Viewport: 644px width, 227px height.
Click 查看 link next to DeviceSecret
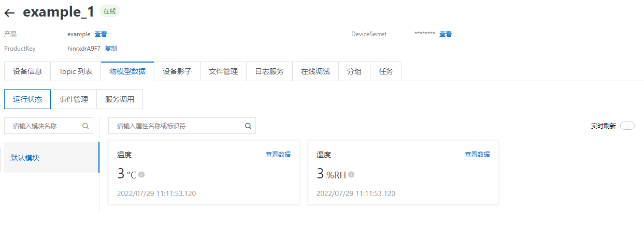[x=446, y=34]
